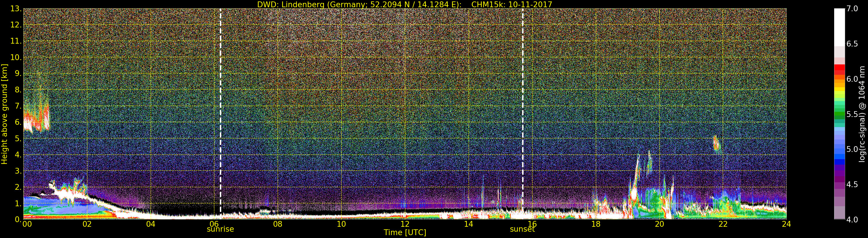Click the '04' time axis tick label

tap(151, 224)
